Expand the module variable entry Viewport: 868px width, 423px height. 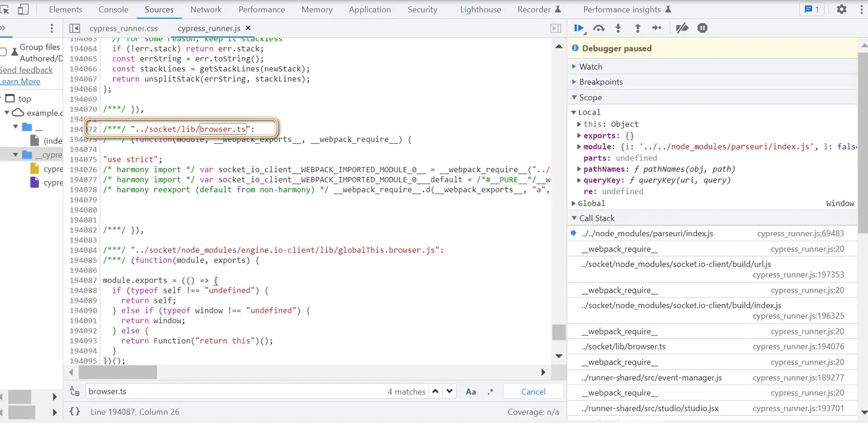click(580, 147)
